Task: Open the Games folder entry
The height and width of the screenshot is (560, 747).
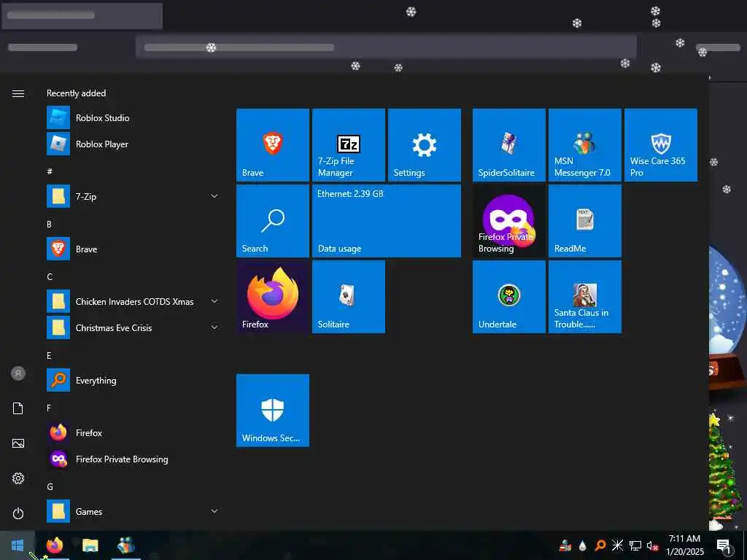Action: (x=133, y=511)
